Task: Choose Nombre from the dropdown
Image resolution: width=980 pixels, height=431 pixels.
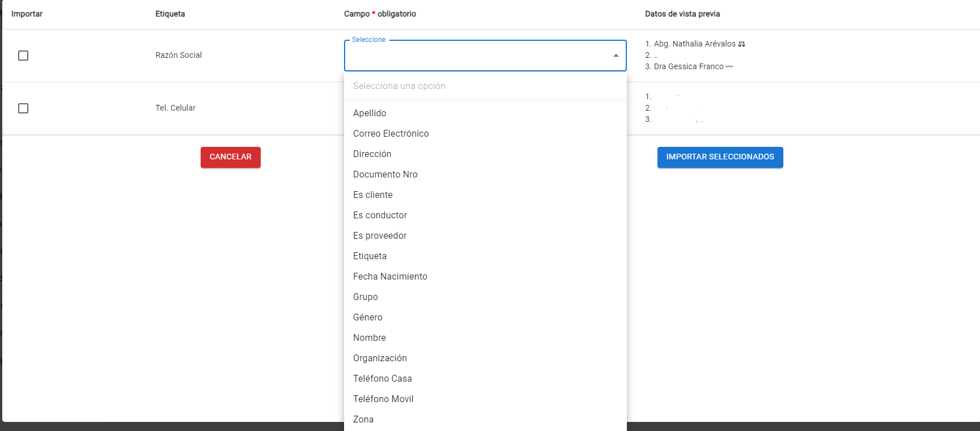Action: [x=485, y=338]
